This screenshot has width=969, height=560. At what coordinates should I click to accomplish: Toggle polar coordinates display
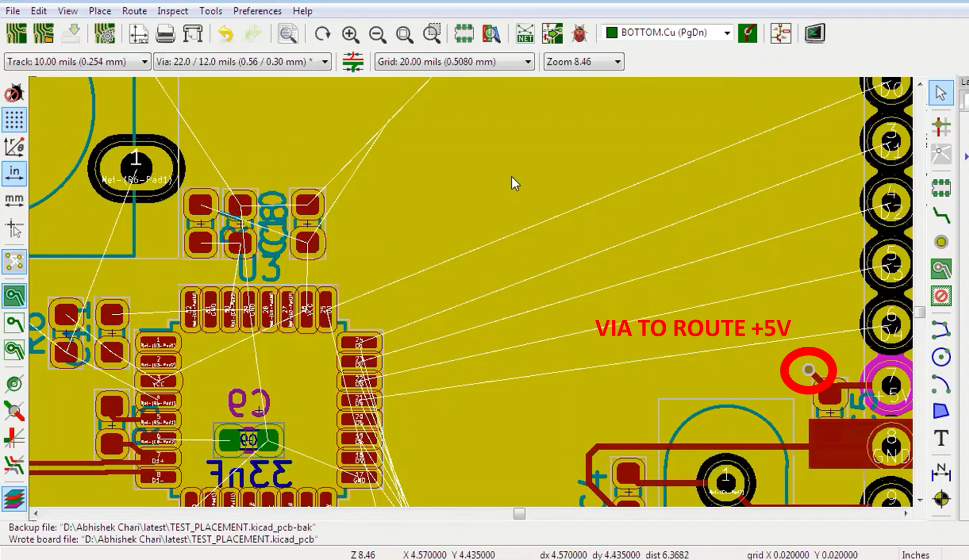coord(14,147)
